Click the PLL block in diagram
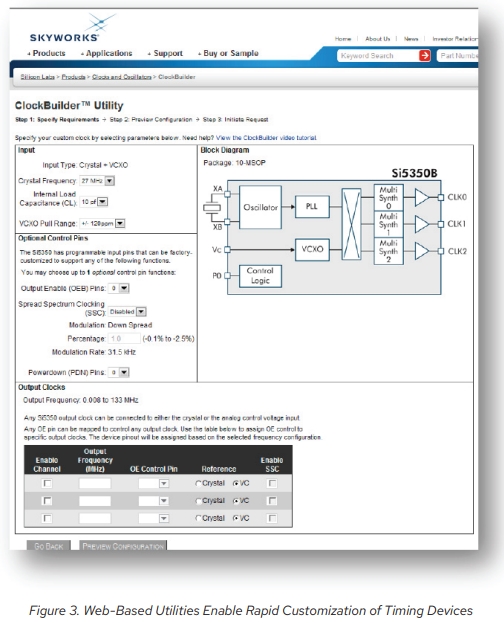504x623 pixels. click(312, 207)
